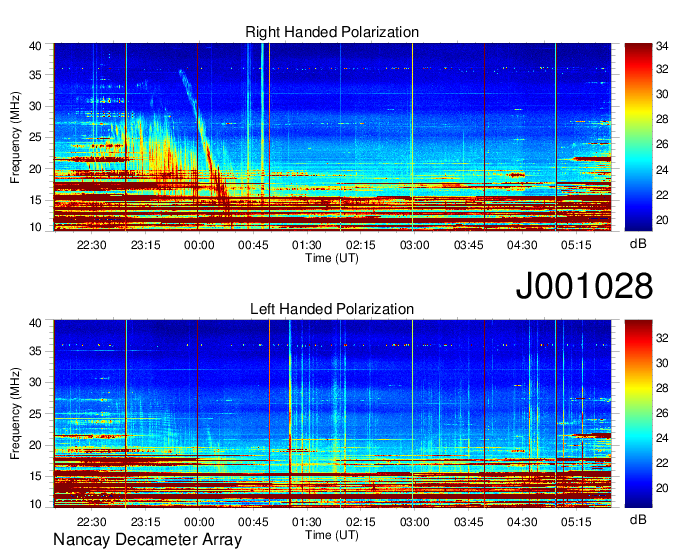Click 'Time (UT)' label under Right Handed plot

point(332,258)
